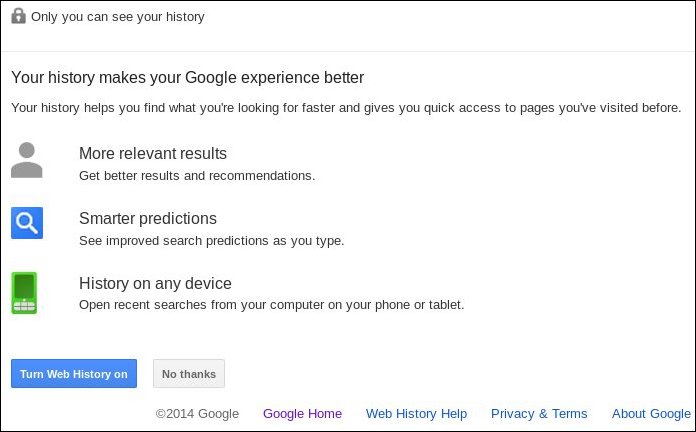696x432 pixels.
Task: Click 'Open recent searches from your computer' description
Action: (272, 305)
